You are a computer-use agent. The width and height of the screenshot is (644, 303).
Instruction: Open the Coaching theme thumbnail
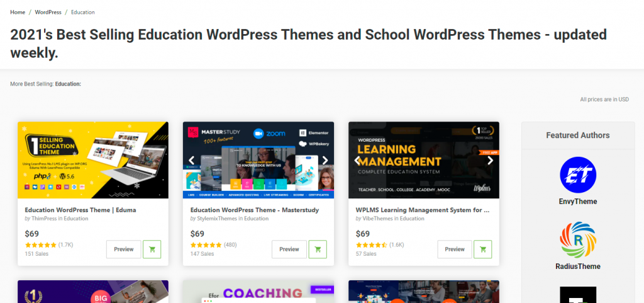258,292
